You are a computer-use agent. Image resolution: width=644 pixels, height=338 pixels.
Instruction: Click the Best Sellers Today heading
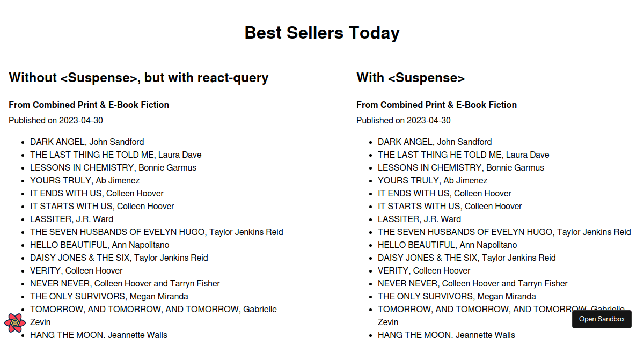(x=322, y=33)
